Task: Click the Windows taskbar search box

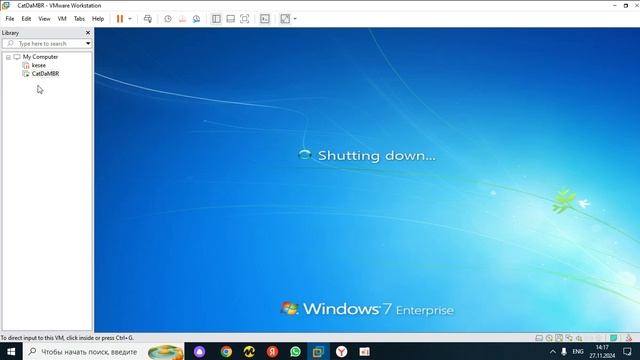Action: click(104, 351)
